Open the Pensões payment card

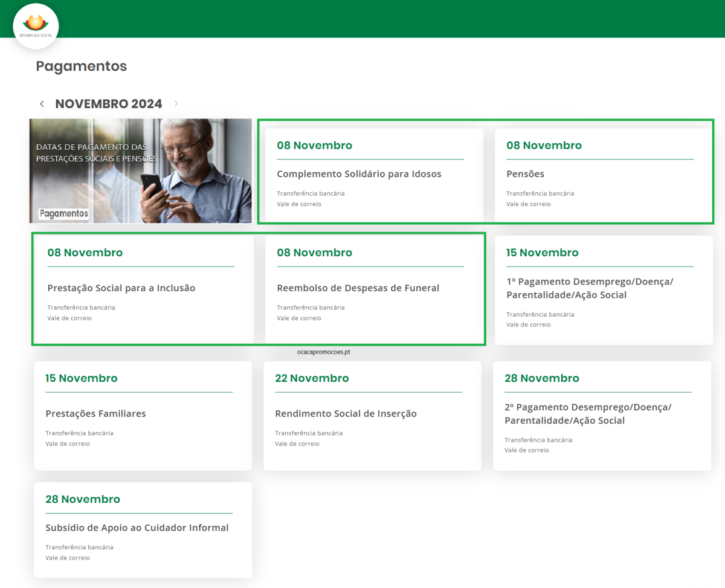[604, 175]
